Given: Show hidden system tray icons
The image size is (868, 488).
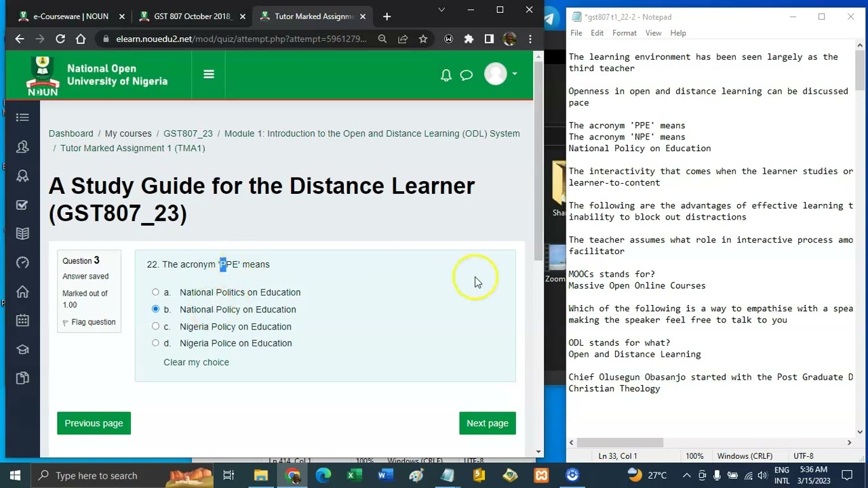Looking at the screenshot, I should pos(686,475).
